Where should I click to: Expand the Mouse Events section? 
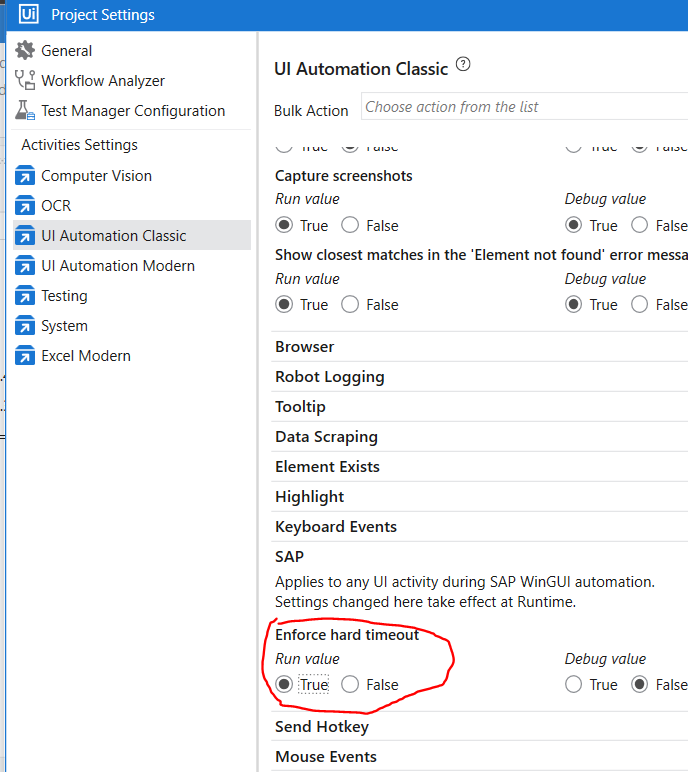[x=479, y=757]
